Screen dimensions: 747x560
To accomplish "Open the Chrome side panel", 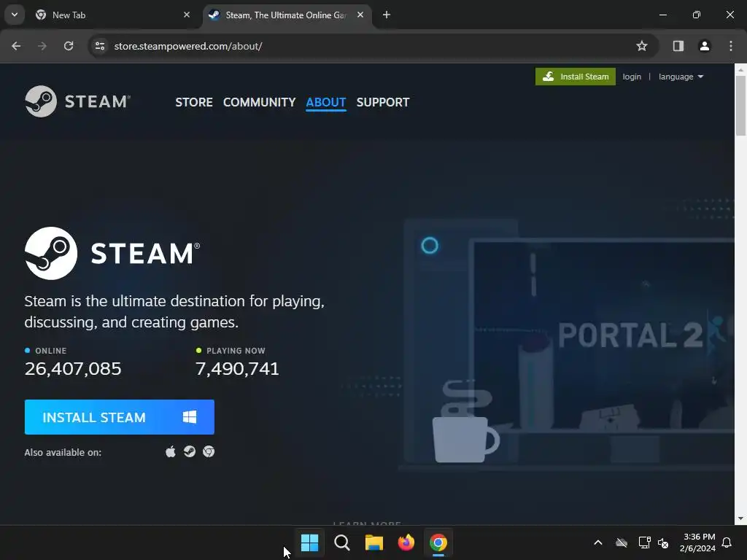I will coord(678,46).
